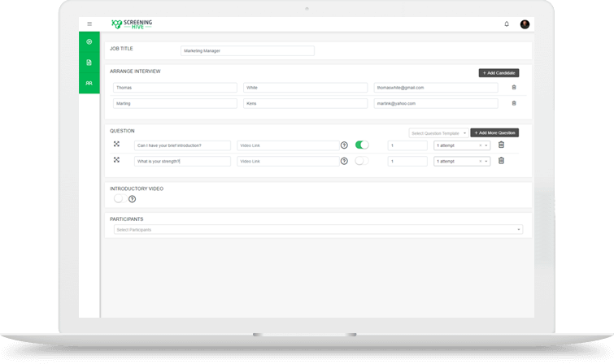614x364 pixels.
Task: Open the user profile avatar
Action: click(x=525, y=24)
